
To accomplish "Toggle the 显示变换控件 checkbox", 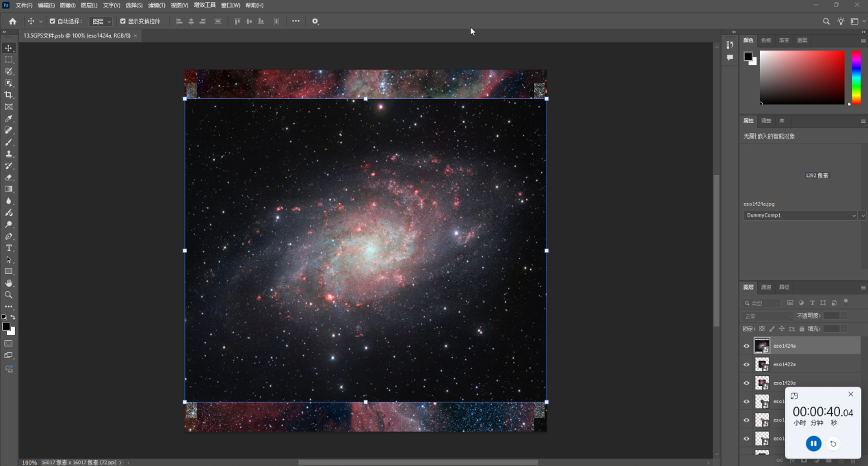I will [x=123, y=21].
